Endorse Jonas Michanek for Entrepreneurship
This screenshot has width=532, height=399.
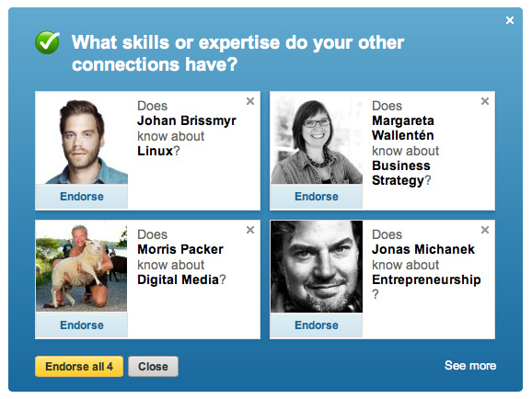[317, 325]
